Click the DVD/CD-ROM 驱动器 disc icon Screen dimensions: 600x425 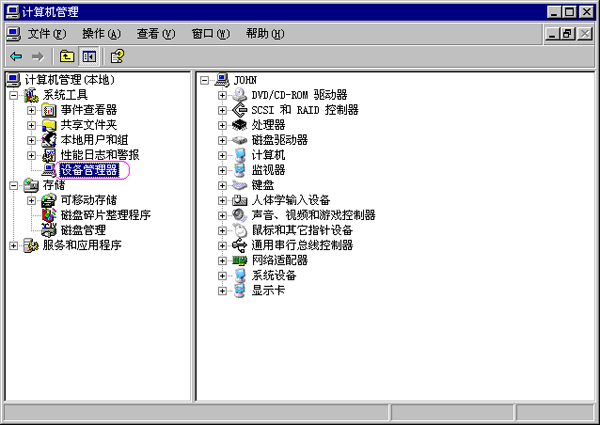[x=240, y=95]
